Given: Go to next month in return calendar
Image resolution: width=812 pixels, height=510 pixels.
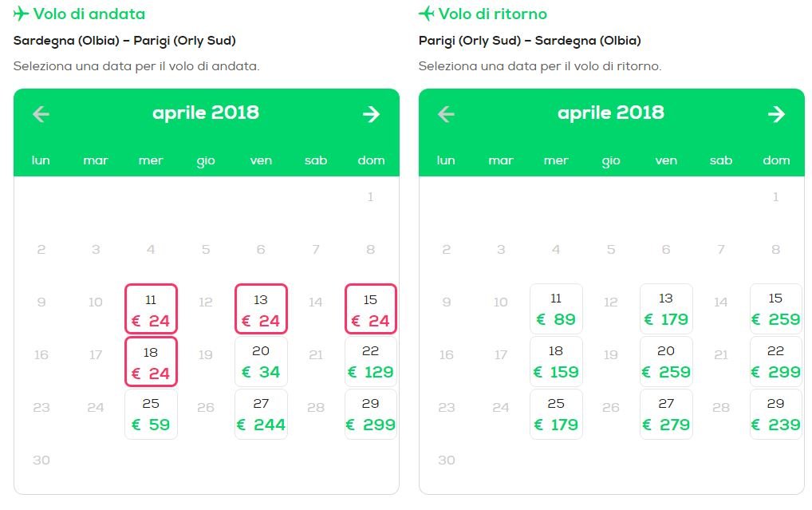Looking at the screenshot, I should coord(776,114).
